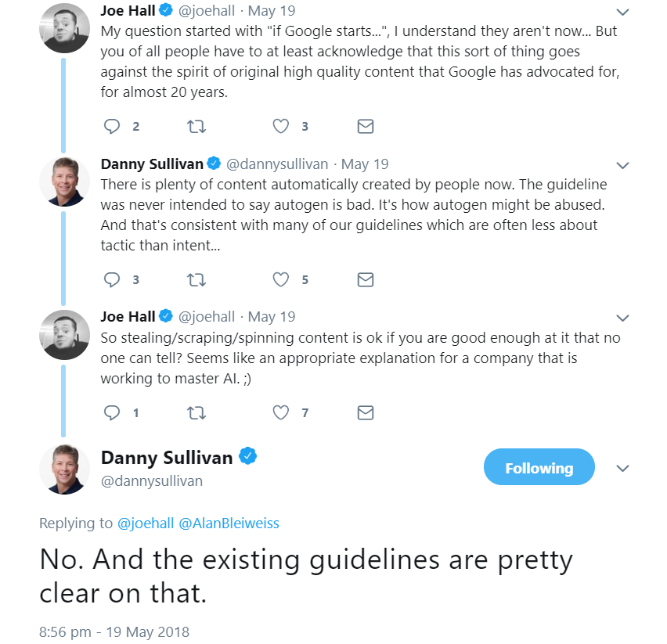The width and height of the screenshot is (667, 644).
Task: Like Danny Sullivan's tweet with 5 likes
Action: coord(280,279)
